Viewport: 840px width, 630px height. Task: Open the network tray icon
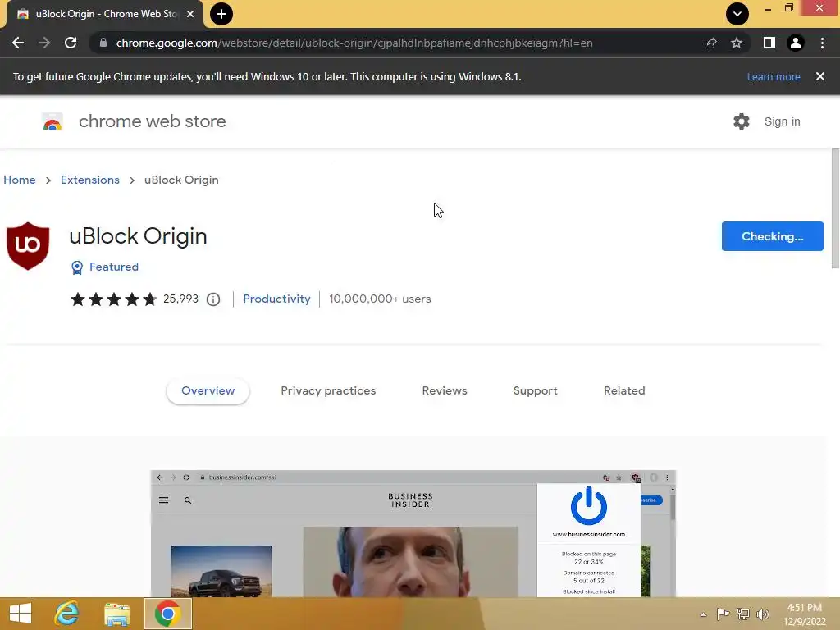(x=743, y=614)
